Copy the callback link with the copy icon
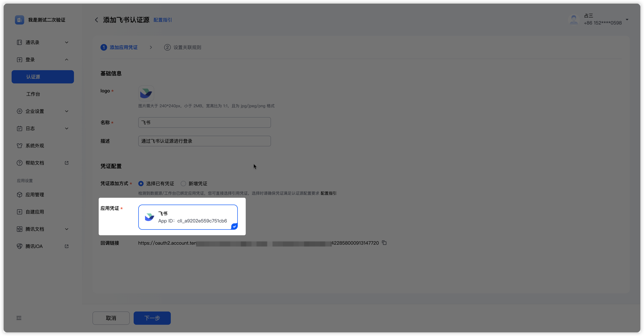 point(384,243)
